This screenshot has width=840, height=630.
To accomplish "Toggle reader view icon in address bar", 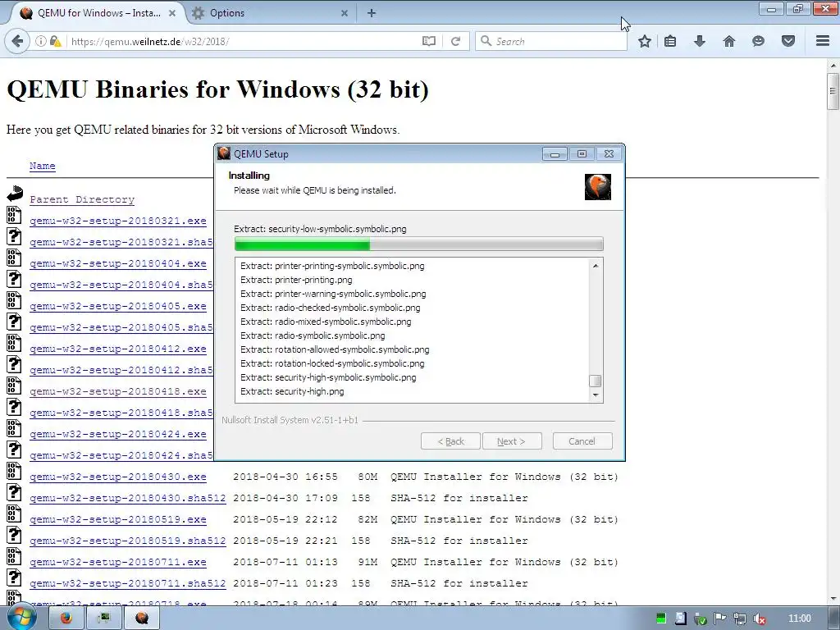I will coord(428,41).
